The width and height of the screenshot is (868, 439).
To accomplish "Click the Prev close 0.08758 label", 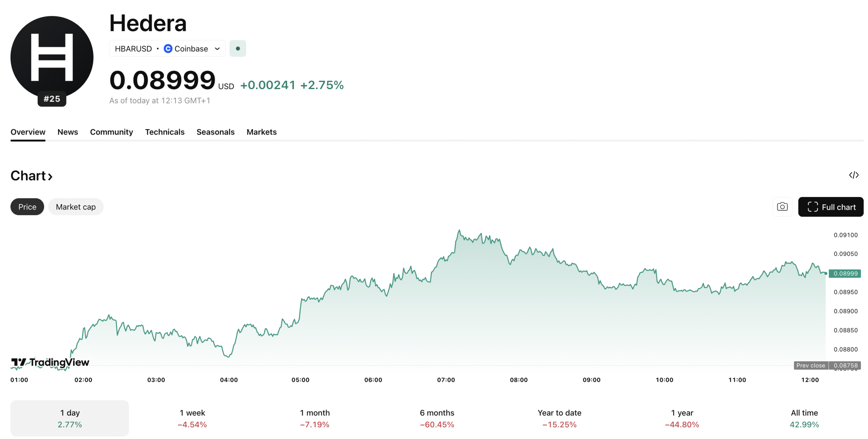I will pos(827,365).
